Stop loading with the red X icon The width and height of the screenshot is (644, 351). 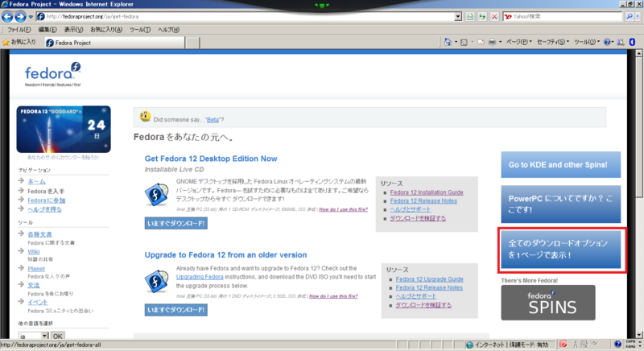(494, 16)
